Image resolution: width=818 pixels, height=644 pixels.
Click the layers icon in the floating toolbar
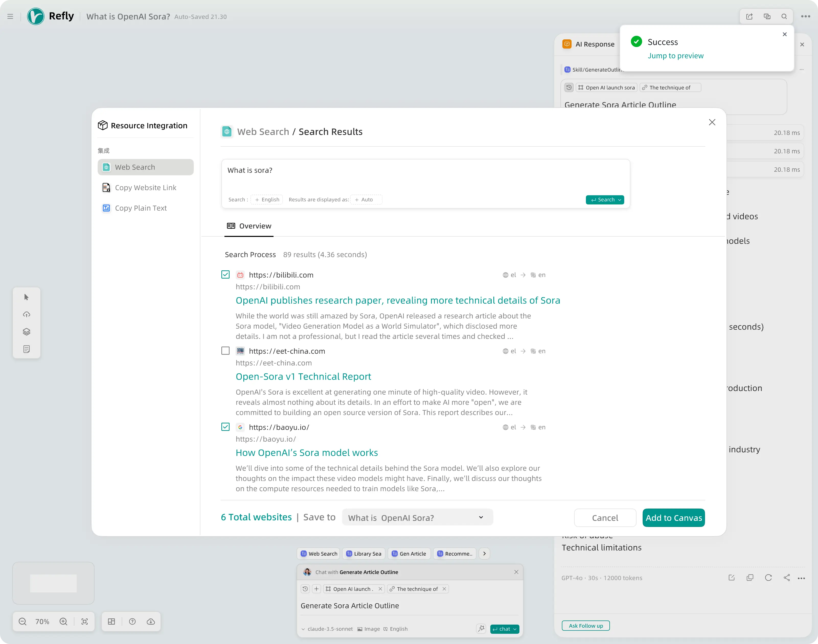(x=26, y=331)
